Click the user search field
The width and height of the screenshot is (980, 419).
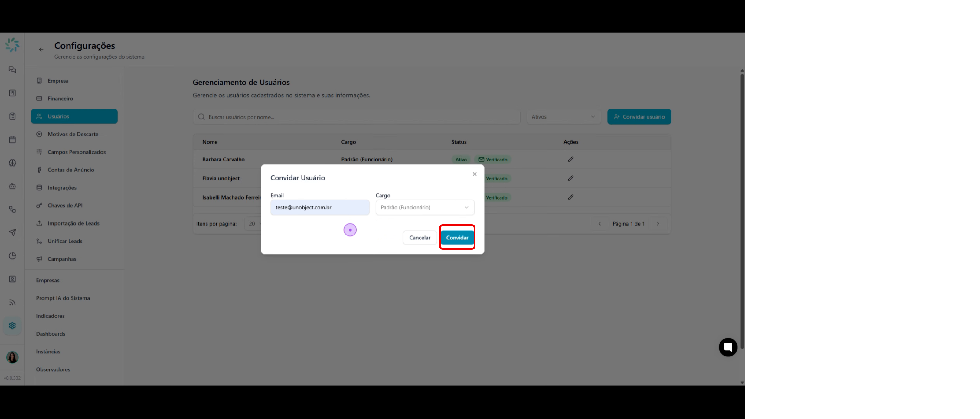(357, 116)
